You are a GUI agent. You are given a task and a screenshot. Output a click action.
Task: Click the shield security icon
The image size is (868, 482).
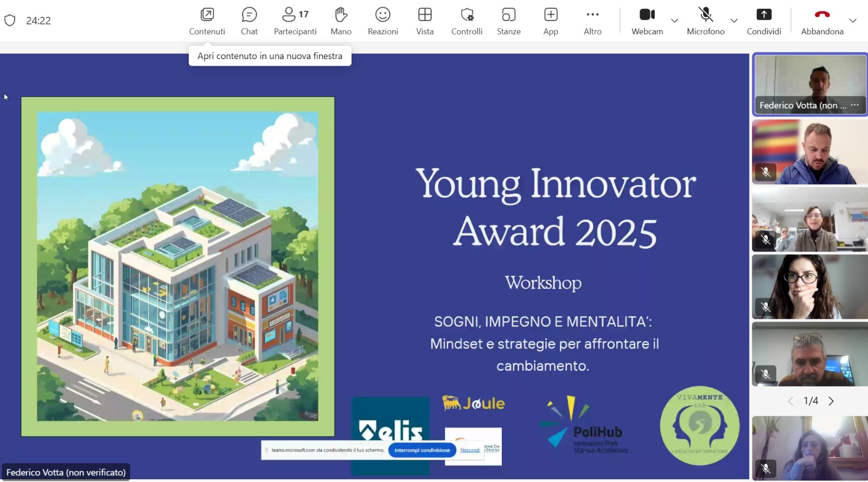(x=10, y=21)
